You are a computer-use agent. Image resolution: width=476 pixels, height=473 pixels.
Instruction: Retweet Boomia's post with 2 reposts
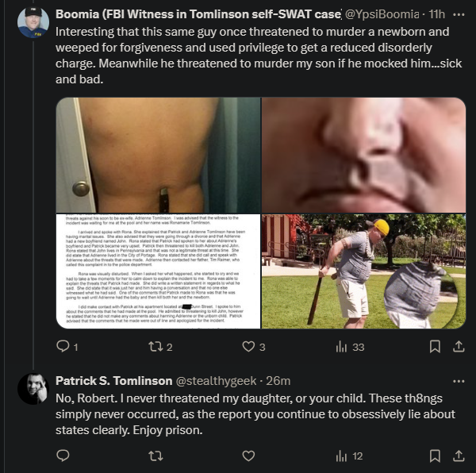pos(155,346)
